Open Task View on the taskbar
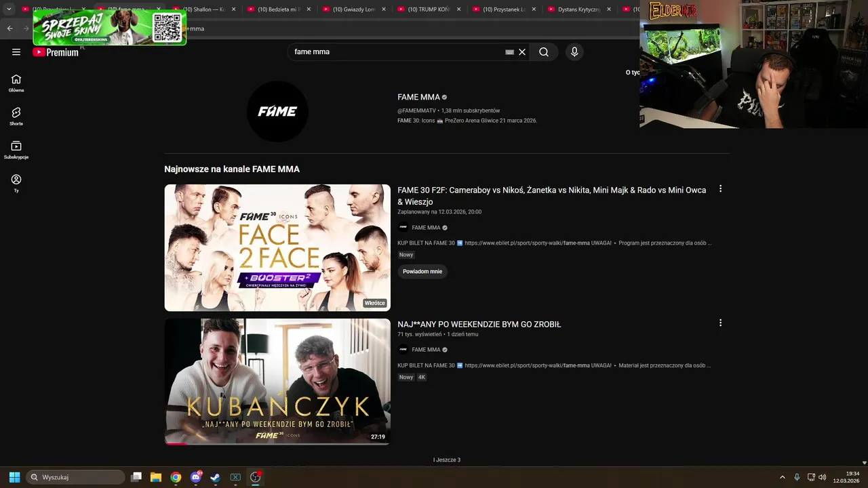 pos(136,477)
